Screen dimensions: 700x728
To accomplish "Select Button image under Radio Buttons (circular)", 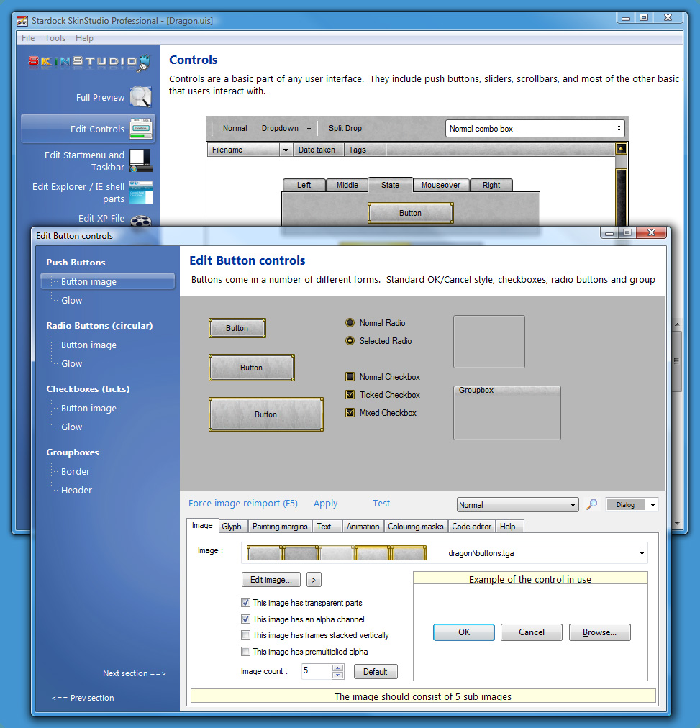I will tap(88, 345).
